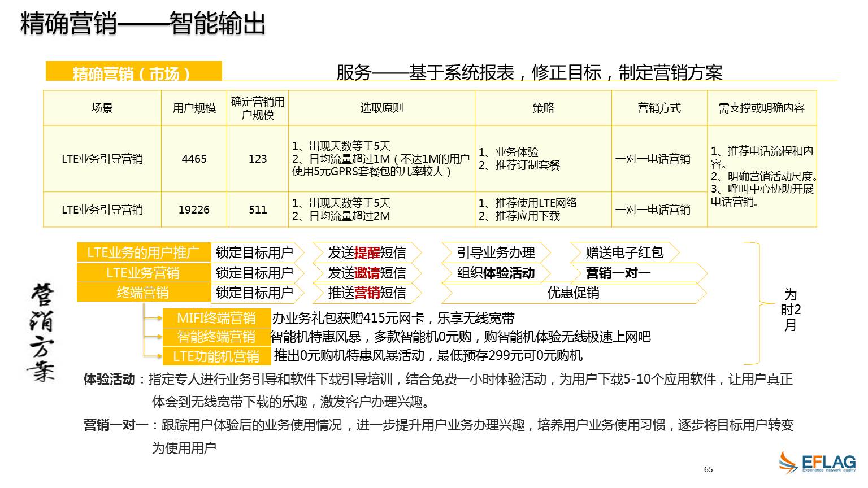Select the line 办业务礼包获赠415元网卡
This screenshot has height=488, width=868.
393,319
